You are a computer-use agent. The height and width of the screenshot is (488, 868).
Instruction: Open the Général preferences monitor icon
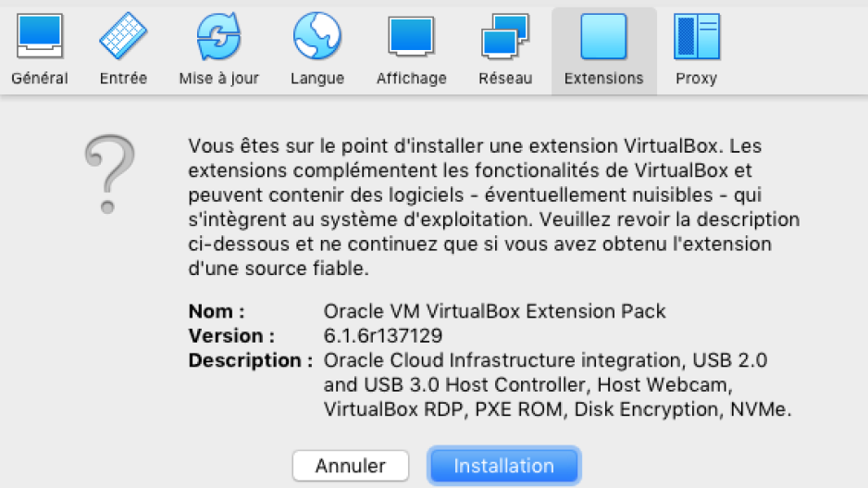[39, 36]
